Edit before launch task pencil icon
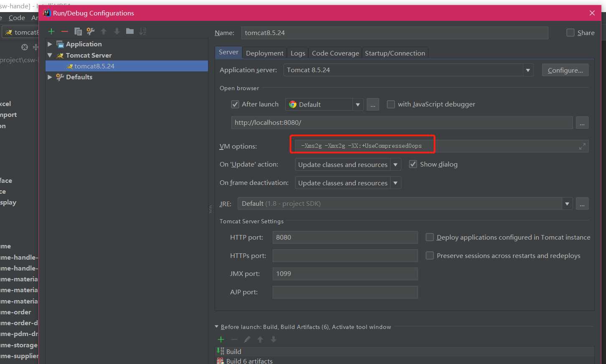This screenshot has height=364, width=606. pyautogui.click(x=247, y=339)
